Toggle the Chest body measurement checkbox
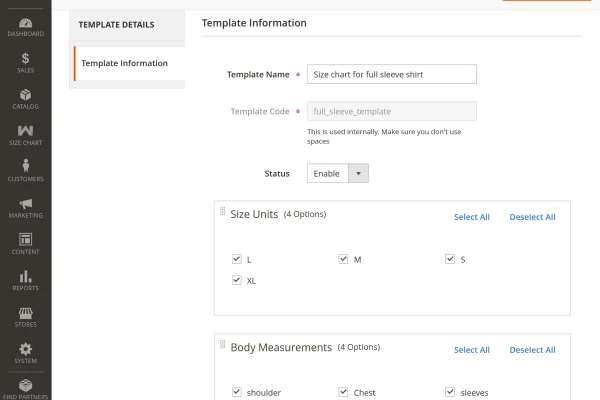 [343, 392]
